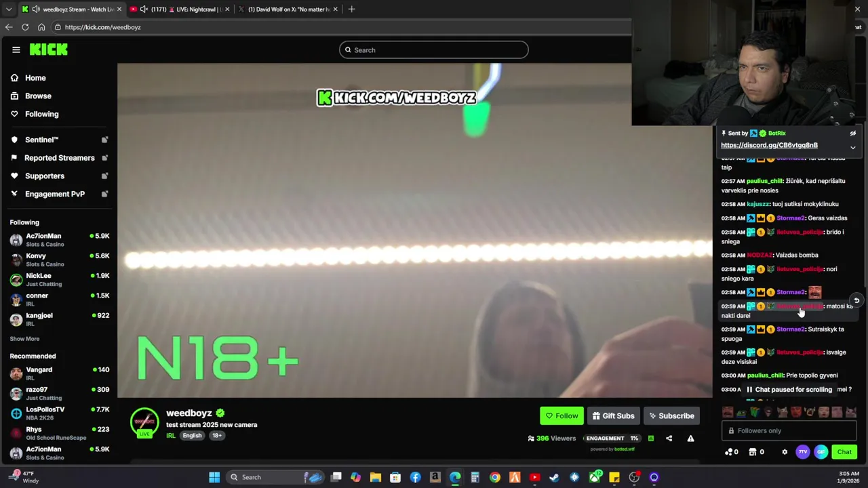Viewport: 868px width, 488px height.
Task: Open LosPollosTV in Recommended channels
Action: 59,413
